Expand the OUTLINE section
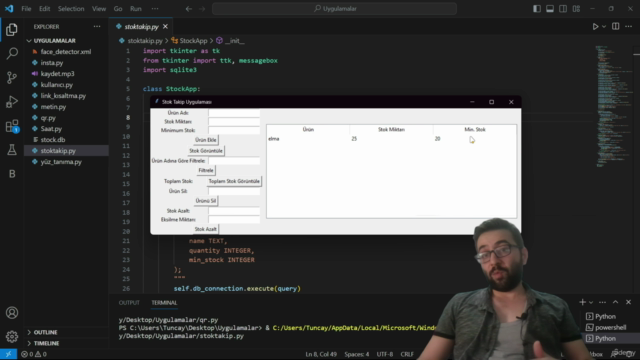Screen dimensions: 640x360 click(x=45, y=332)
